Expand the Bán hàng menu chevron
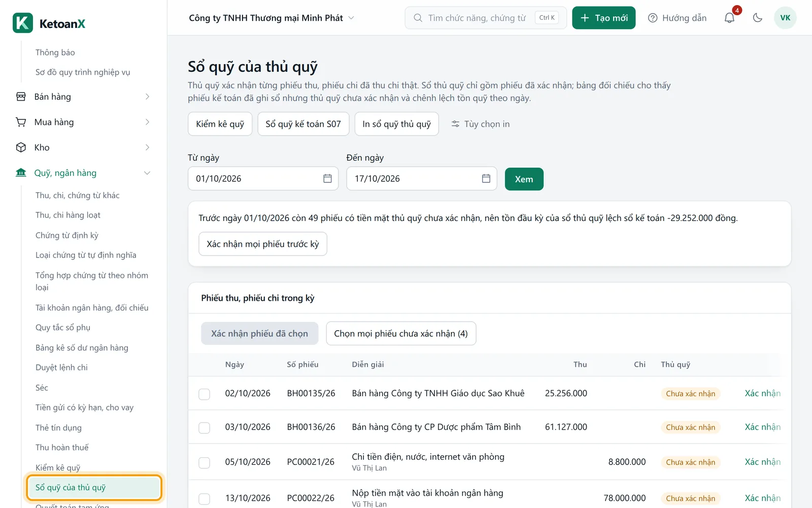Viewport: 812px width, 508px height. [x=147, y=97]
